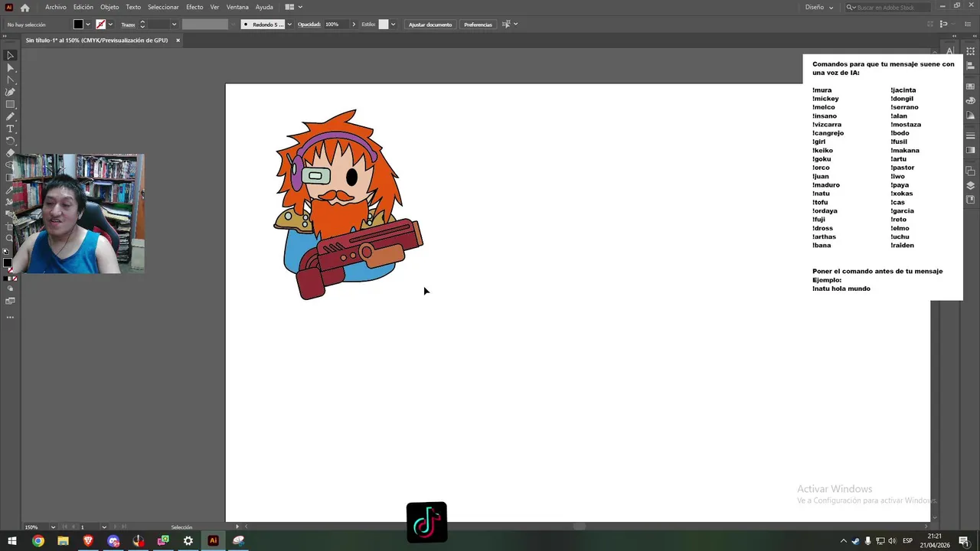The height and width of the screenshot is (551, 980).
Task: Open the Estilo graphic style dropdown
Action: click(393, 24)
